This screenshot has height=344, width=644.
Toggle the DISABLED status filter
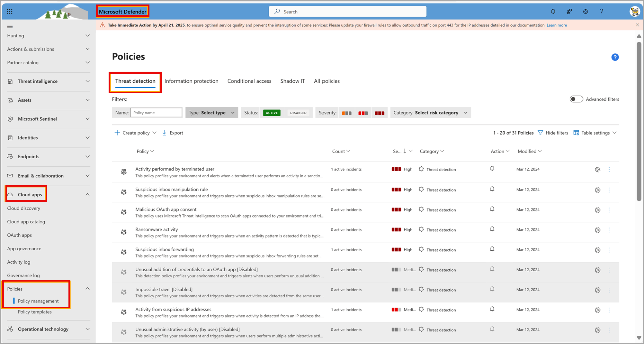click(x=298, y=113)
